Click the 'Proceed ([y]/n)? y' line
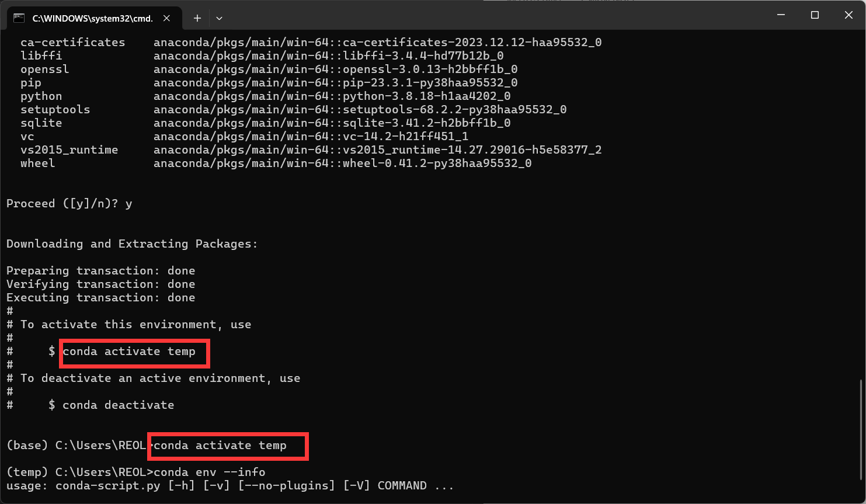866x504 pixels. click(x=69, y=204)
